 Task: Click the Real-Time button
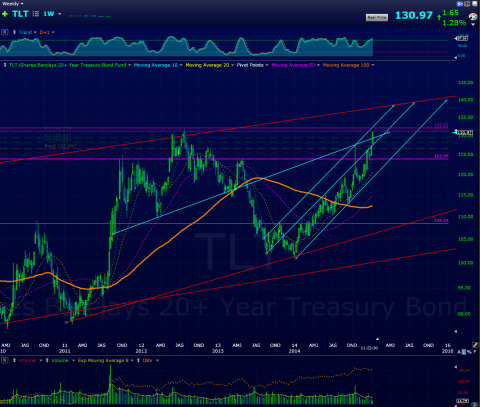point(377,17)
